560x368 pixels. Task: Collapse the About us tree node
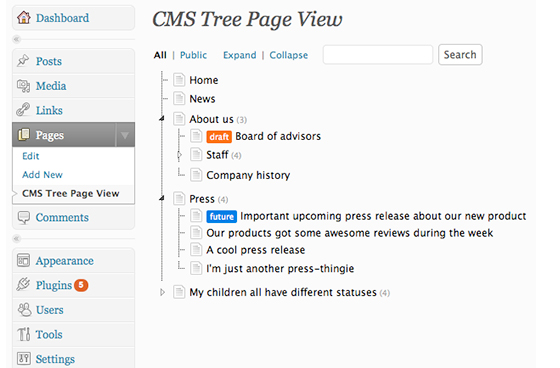(x=162, y=118)
